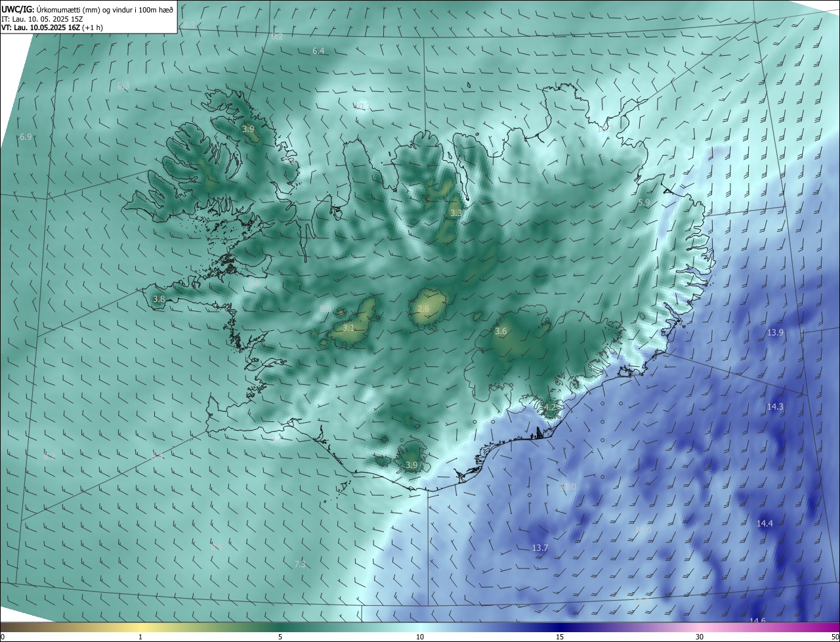Select the 2.6 value on the central glacier
The height and width of the screenshot is (642, 840).
pyautogui.click(x=423, y=309)
